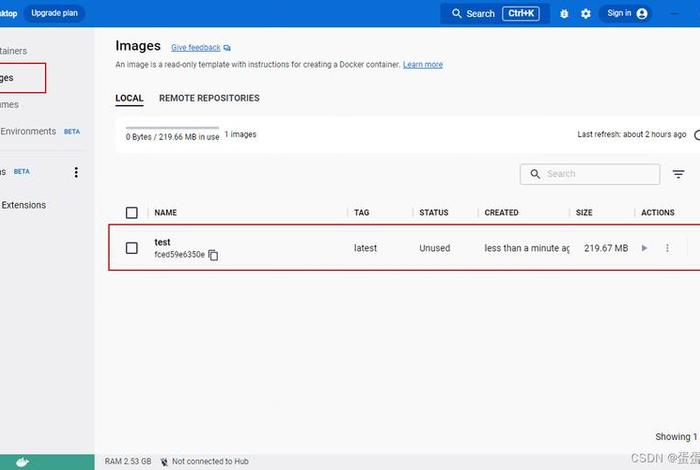700x470 pixels.
Task: Click the Unused status cell
Action: point(434,248)
